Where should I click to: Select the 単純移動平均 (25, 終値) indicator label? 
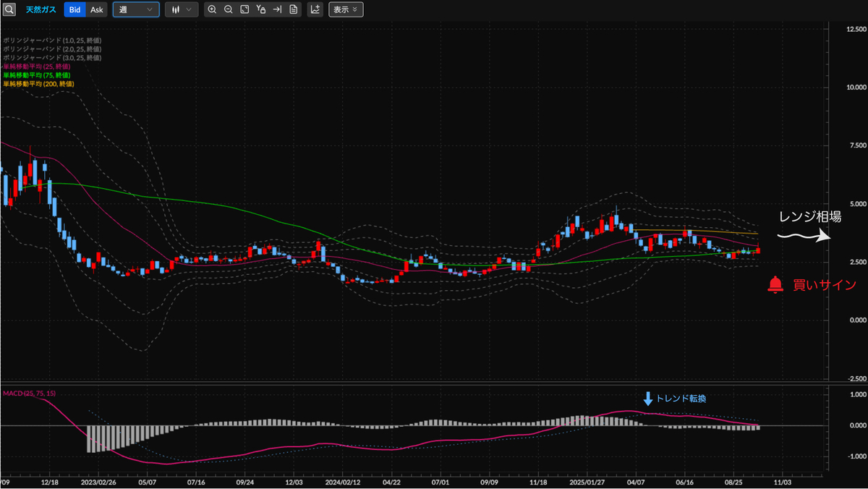pyautogui.click(x=36, y=66)
